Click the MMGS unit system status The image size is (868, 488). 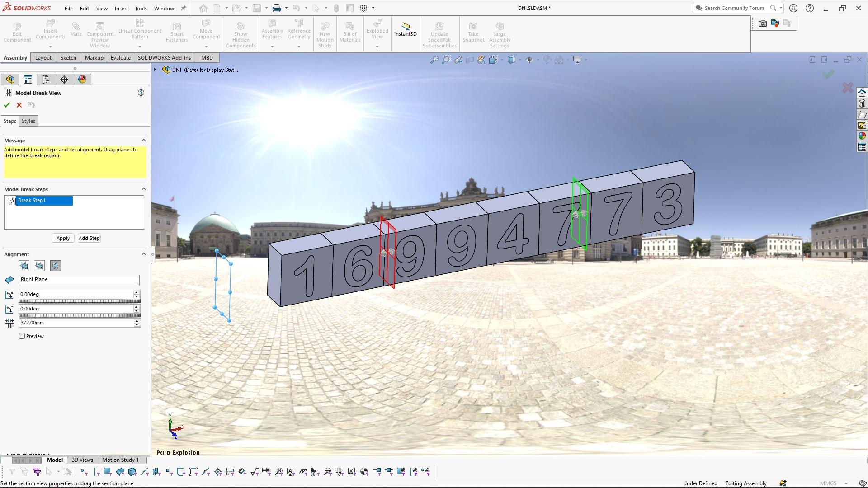(828, 483)
